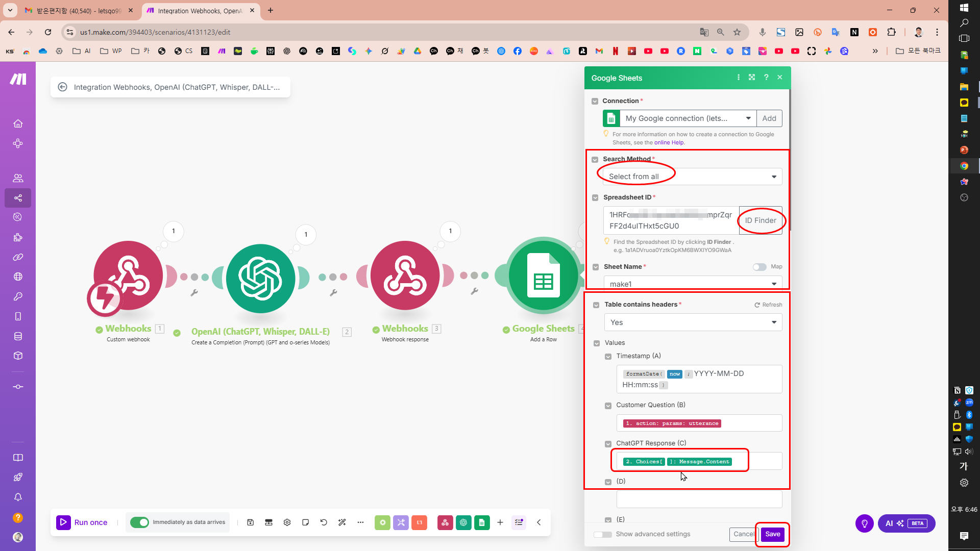This screenshot has width=980, height=551.
Task: Open Scenarios share icon in sidebar
Action: 18,198
